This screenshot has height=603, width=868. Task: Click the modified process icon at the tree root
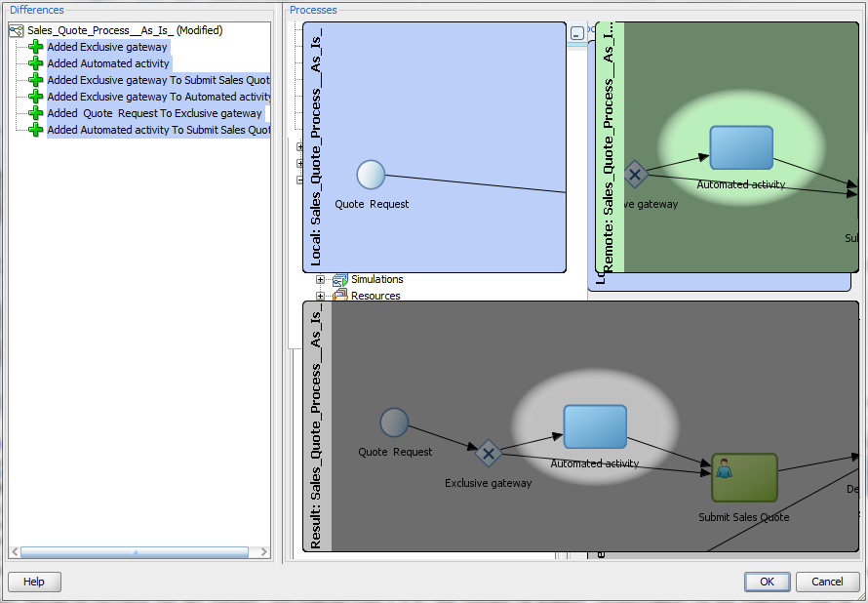17,31
